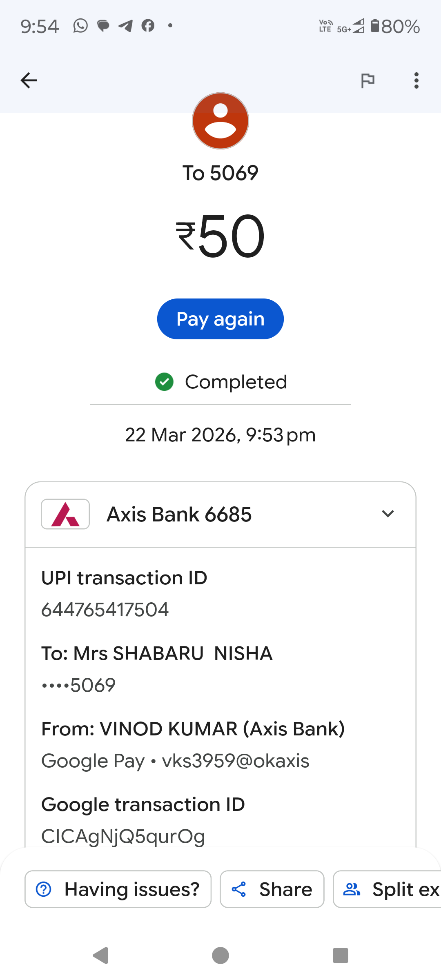Tap the recipient profile avatar
The image size is (441, 980).
(220, 121)
